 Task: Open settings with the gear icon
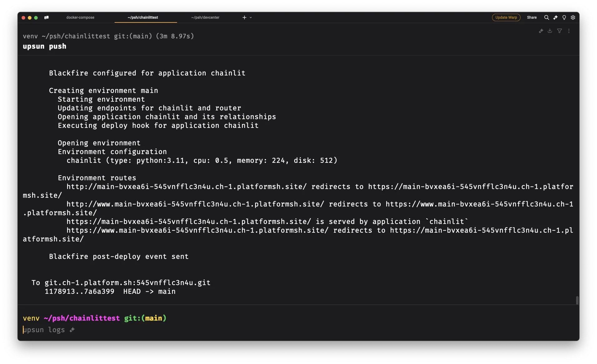pyautogui.click(x=573, y=17)
